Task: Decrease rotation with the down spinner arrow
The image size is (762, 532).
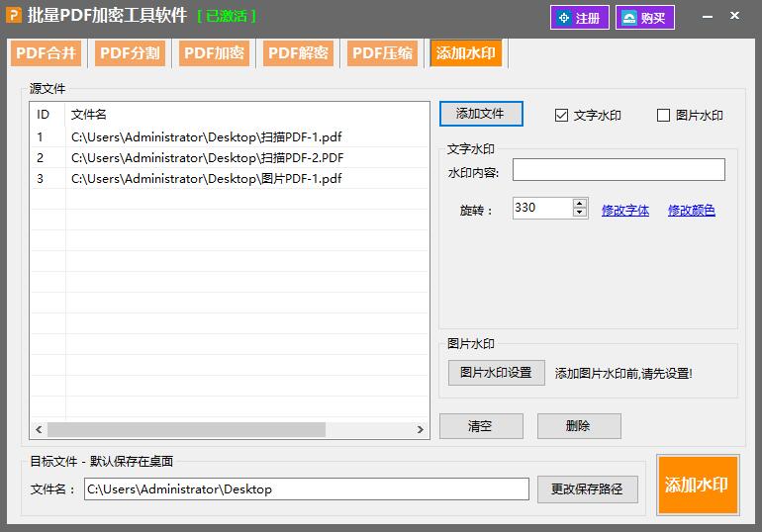Action: coord(580,213)
